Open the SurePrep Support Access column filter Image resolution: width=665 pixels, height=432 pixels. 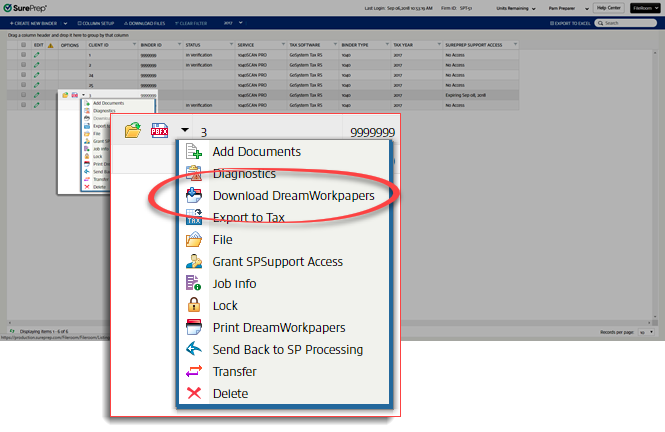tap(515, 45)
